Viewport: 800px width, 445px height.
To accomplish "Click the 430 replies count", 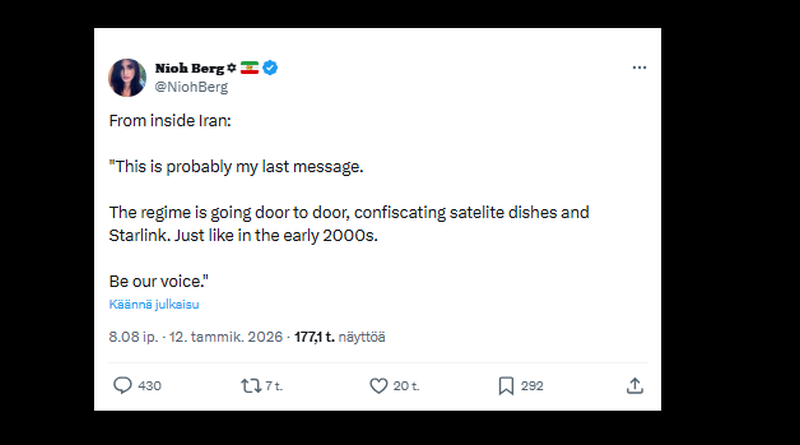I will click(x=150, y=386).
